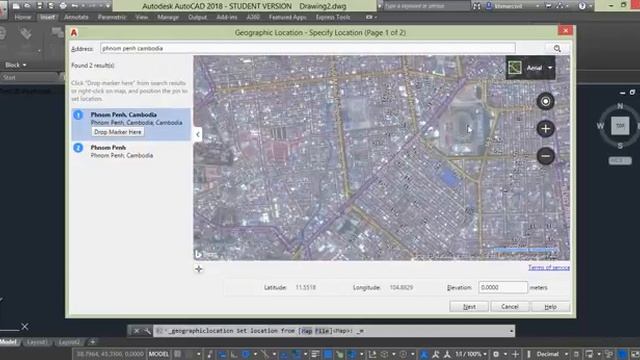
Task: Click the Address text field
Action: coord(308,49)
